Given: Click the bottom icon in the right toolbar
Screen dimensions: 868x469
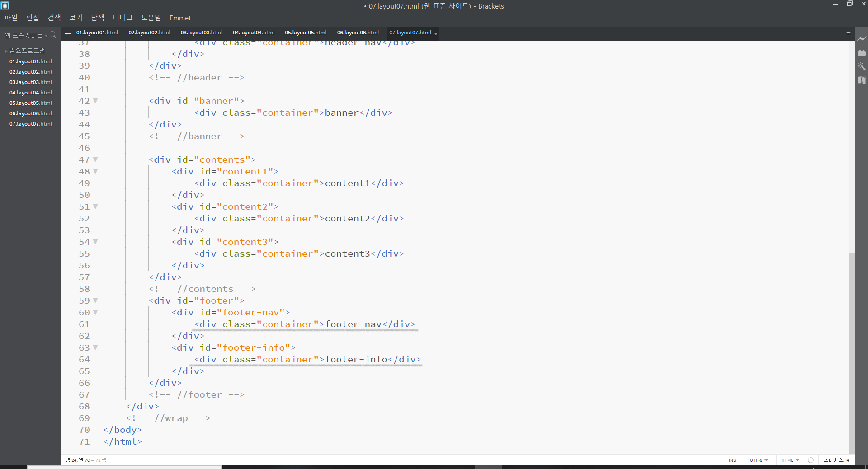Looking at the screenshot, I should click(862, 80).
